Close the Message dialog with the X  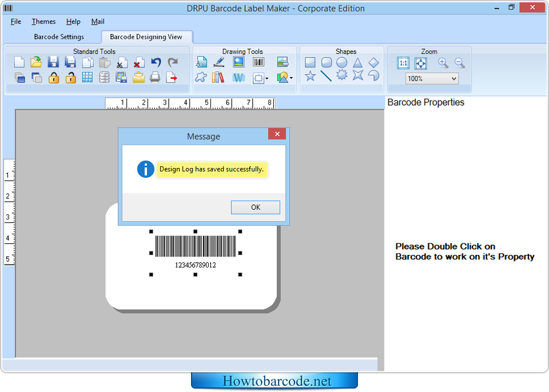pos(277,134)
